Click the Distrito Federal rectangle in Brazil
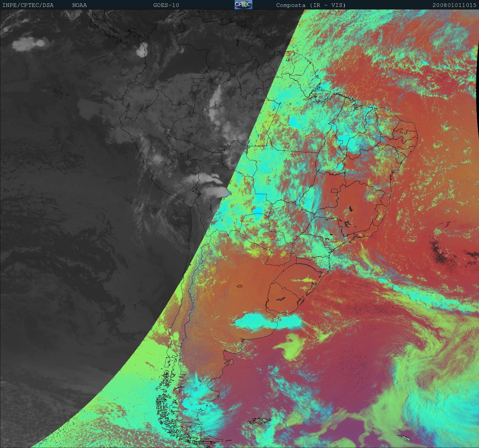479x448 pixels. [x=334, y=190]
